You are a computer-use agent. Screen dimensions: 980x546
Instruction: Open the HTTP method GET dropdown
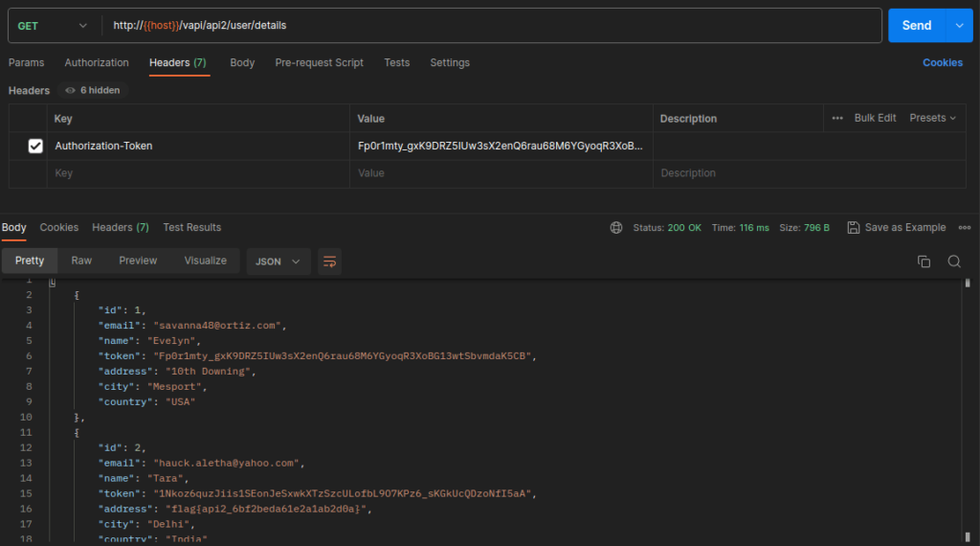pyautogui.click(x=53, y=26)
